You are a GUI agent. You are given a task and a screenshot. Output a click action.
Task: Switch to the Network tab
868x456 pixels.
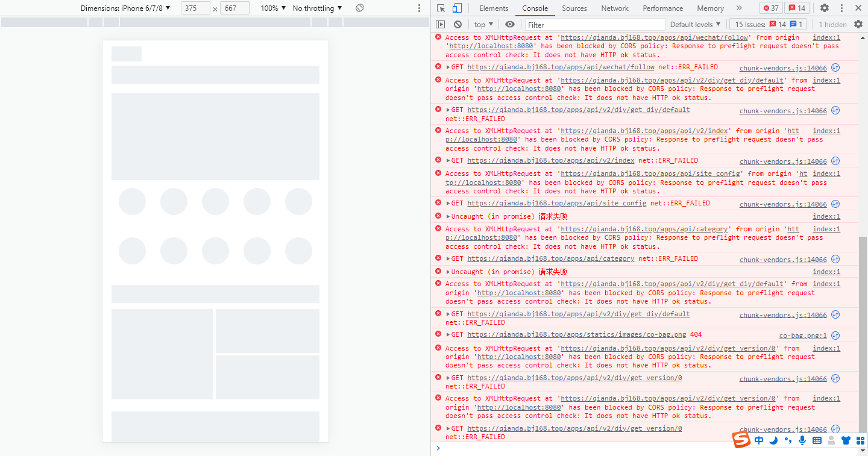(x=615, y=8)
